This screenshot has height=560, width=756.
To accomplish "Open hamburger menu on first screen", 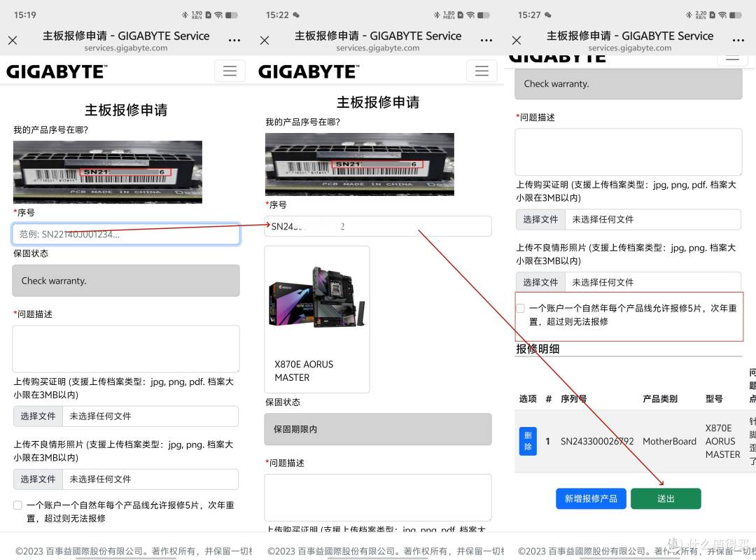I will (230, 71).
